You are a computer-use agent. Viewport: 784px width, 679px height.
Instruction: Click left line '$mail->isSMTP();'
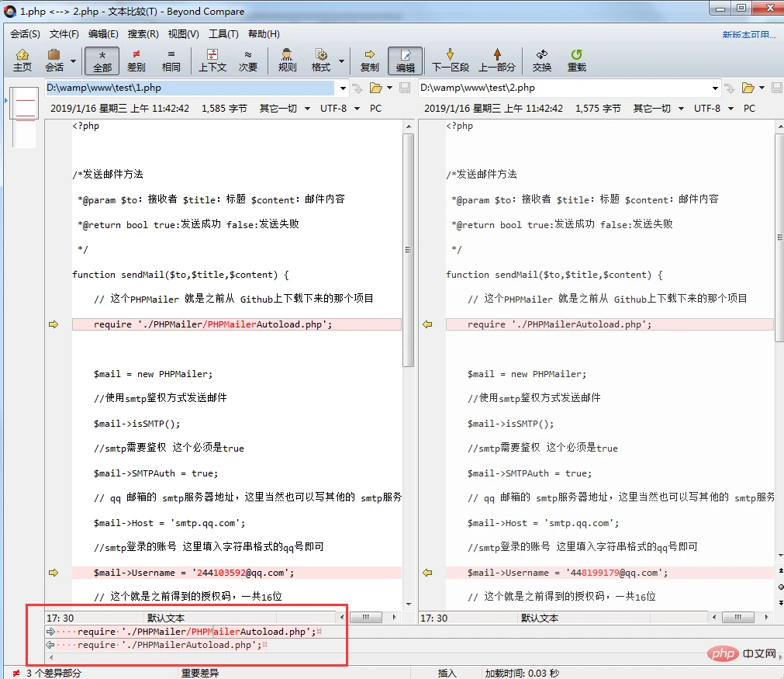pos(136,424)
